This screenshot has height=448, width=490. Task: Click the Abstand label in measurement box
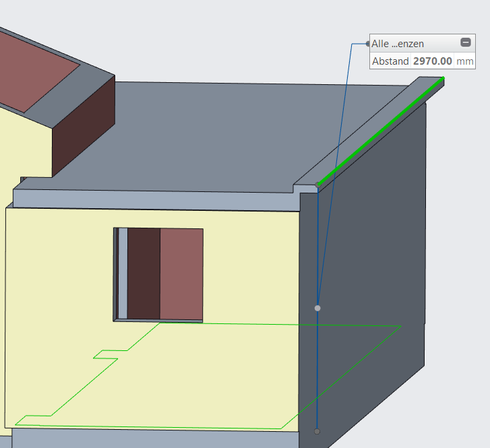click(390, 61)
